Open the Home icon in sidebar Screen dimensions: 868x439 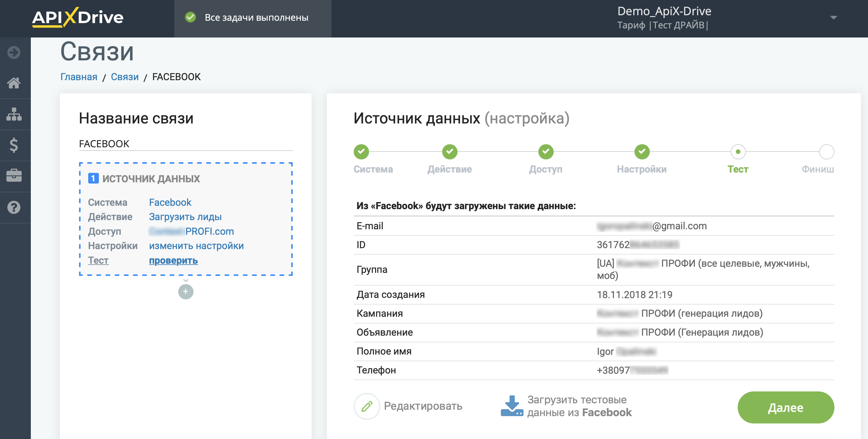(14, 83)
